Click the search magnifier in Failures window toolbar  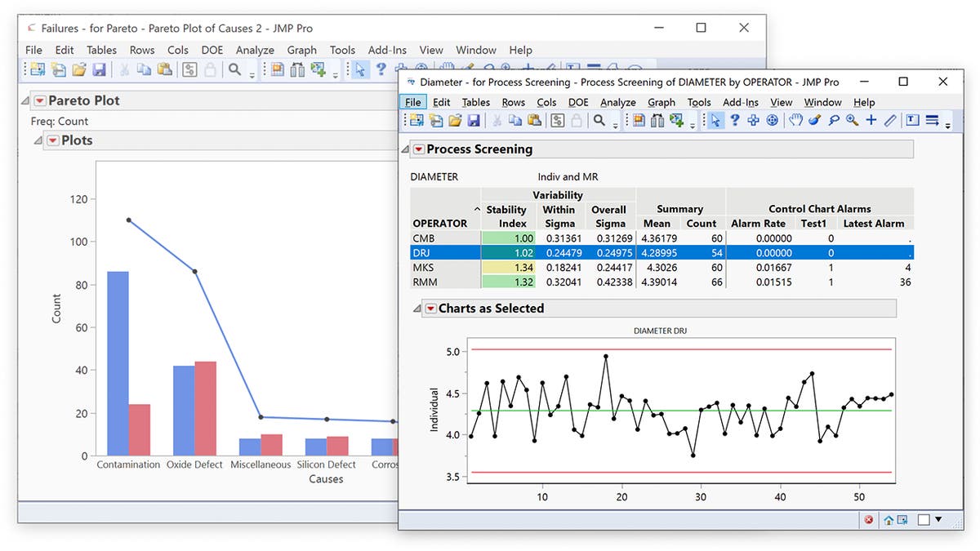234,70
